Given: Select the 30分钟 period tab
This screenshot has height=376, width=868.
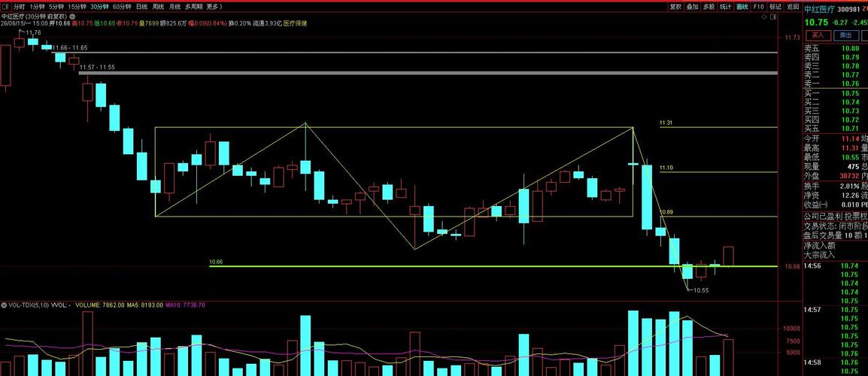Looking at the screenshot, I should coord(99,7).
